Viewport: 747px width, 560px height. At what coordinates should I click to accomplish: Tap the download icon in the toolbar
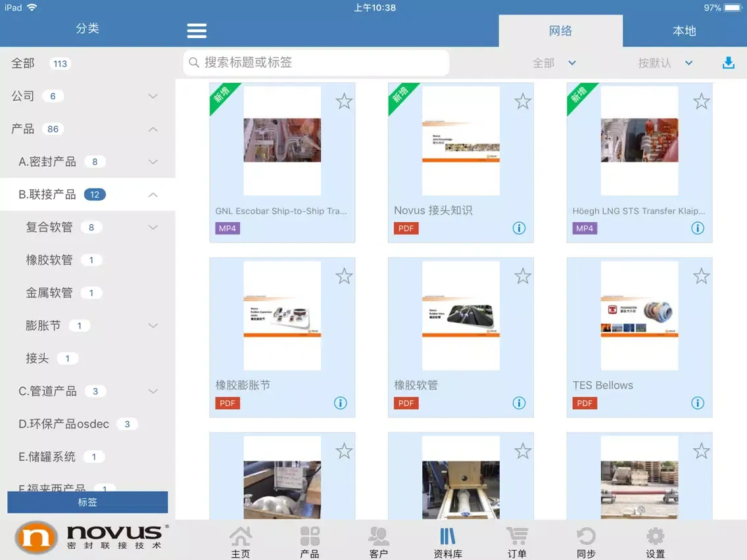pos(729,62)
